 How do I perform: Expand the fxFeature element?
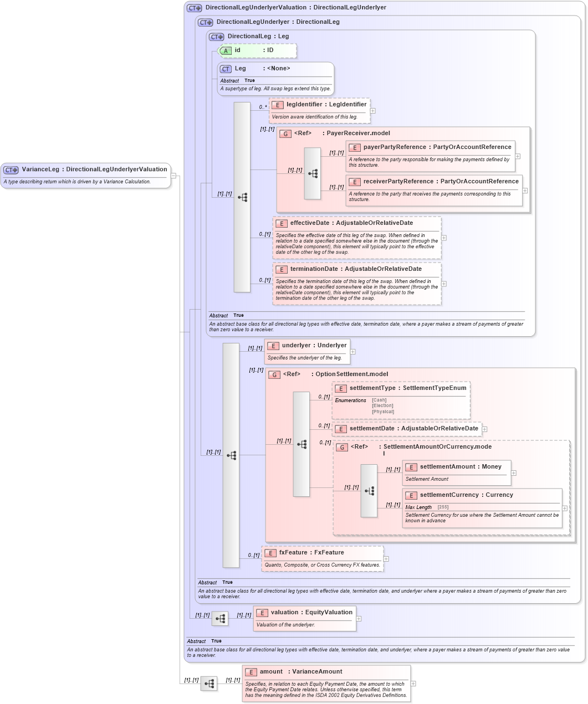coord(386,559)
